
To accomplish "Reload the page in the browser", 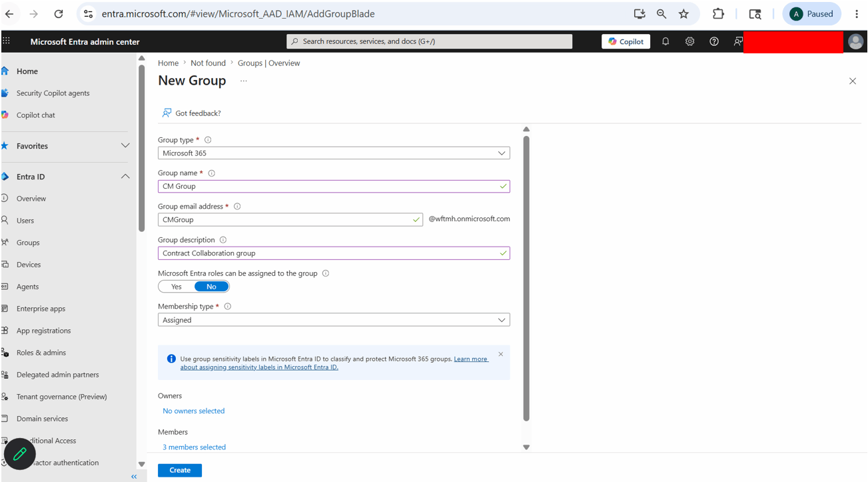I will coord(59,14).
